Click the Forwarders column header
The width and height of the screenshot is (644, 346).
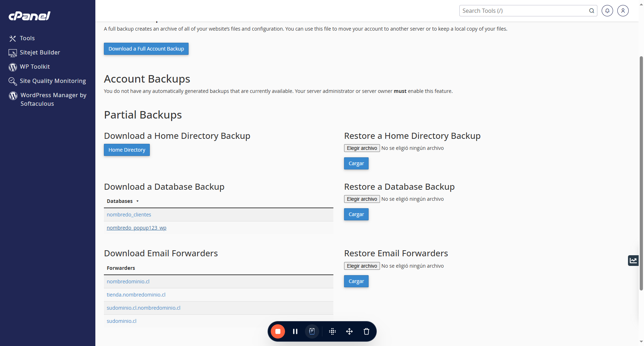click(x=121, y=268)
